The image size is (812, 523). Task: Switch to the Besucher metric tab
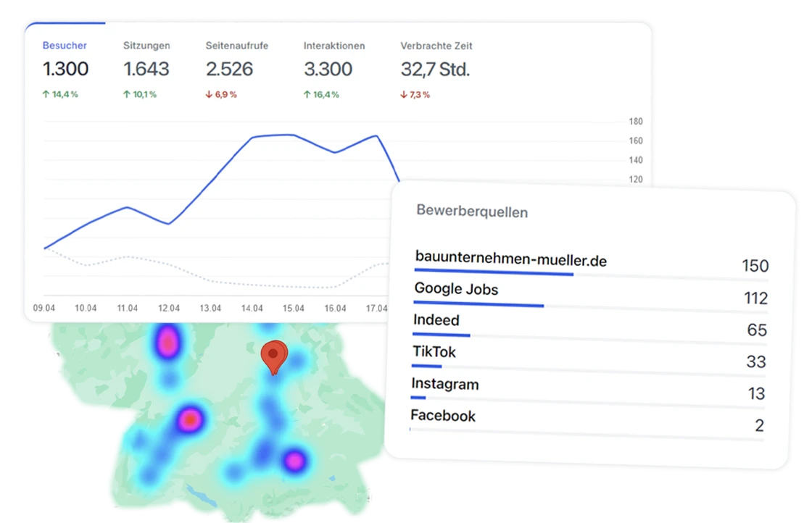click(65, 45)
